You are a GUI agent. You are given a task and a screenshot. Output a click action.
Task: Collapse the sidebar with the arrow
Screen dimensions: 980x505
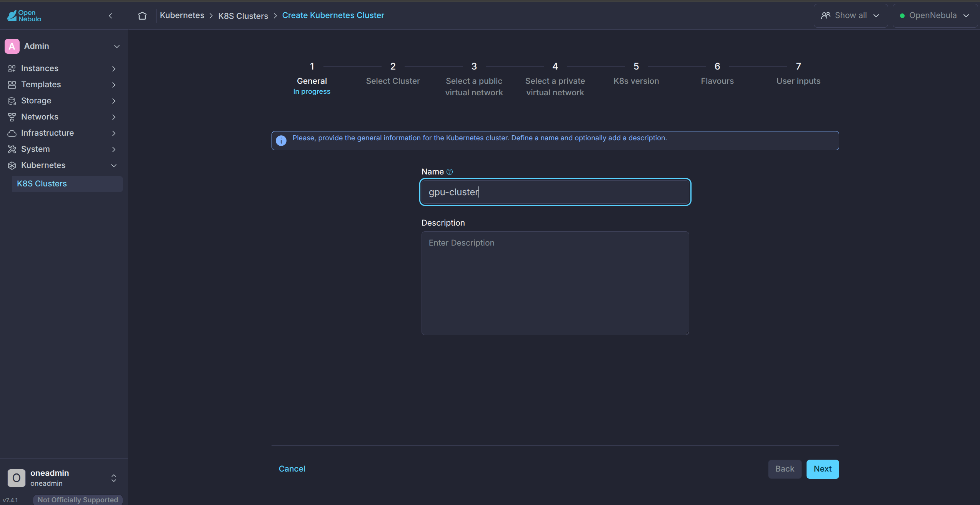tap(110, 16)
